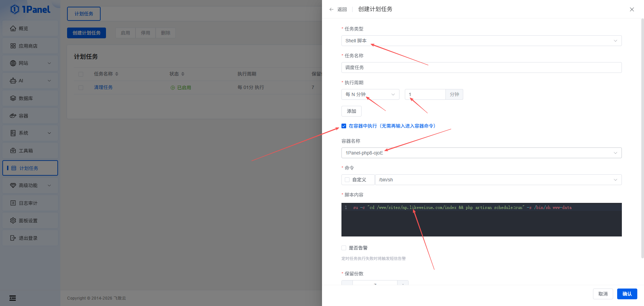
Task: Open 日志审计 in the sidebar menu
Action: tap(28, 203)
